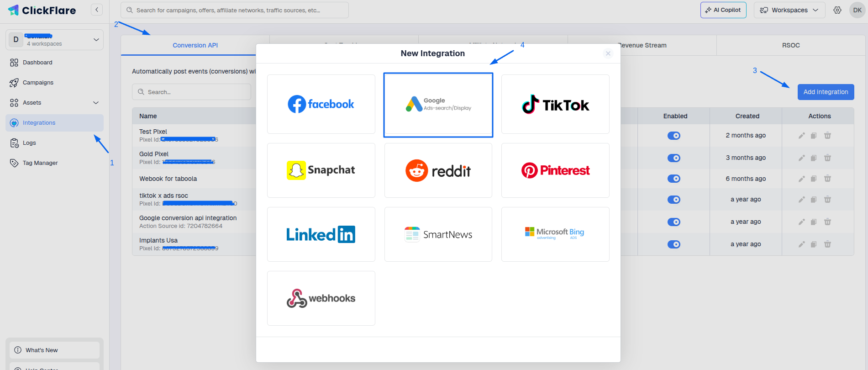Edit the 6 months ago integration

point(801,179)
